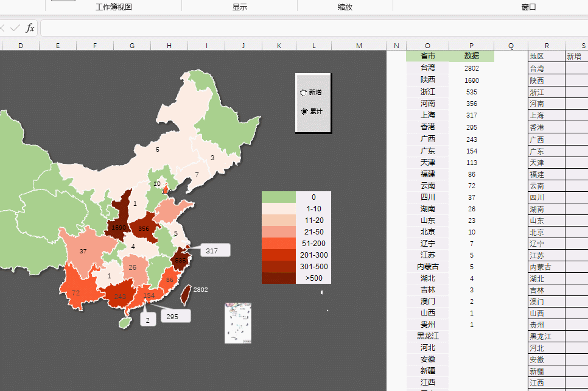
Task: Click the 243 value cell in column P
Action: pyautogui.click(x=471, y=139)
